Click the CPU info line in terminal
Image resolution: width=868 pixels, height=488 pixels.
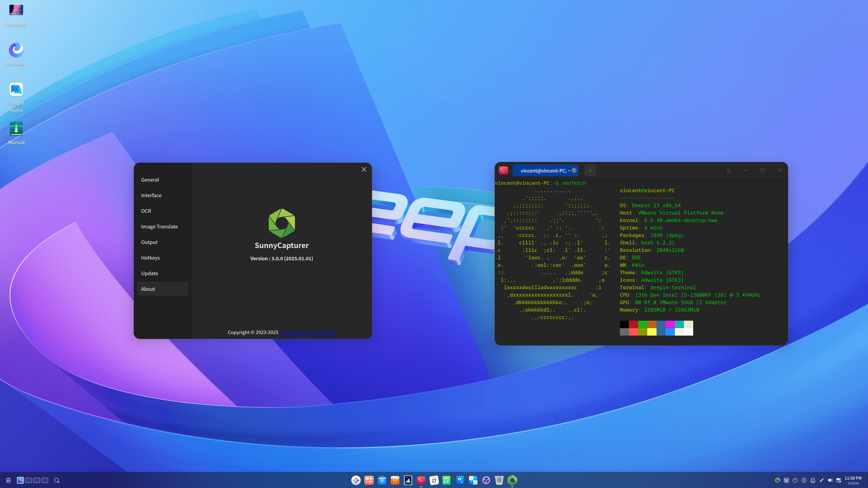pyautogui.click(x=690, y=295)
